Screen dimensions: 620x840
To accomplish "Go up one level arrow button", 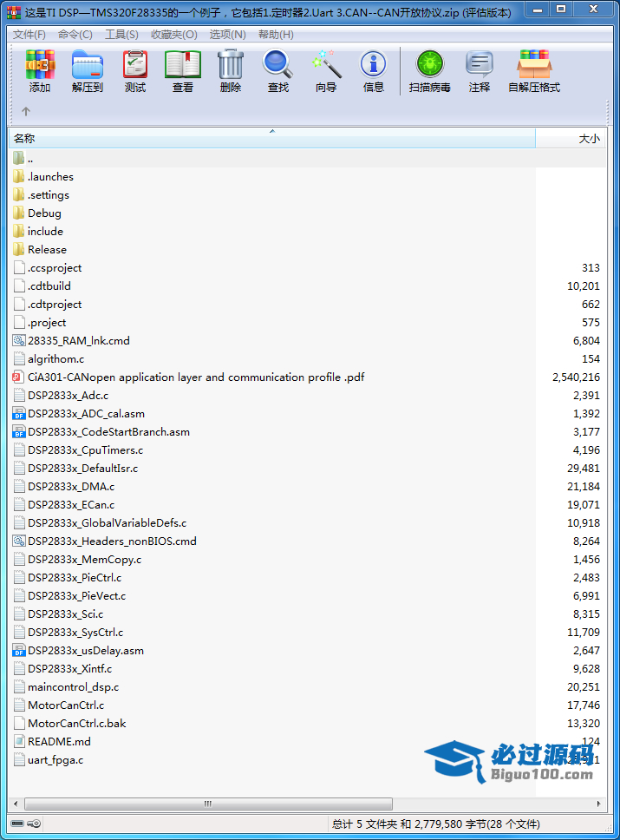I will [26, 111].
